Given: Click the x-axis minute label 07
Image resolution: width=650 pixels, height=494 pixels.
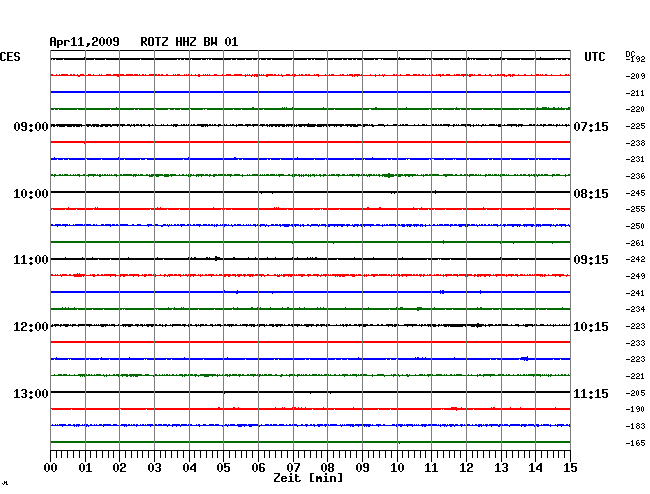Looking at the screenshot, I should pos(293,468).
